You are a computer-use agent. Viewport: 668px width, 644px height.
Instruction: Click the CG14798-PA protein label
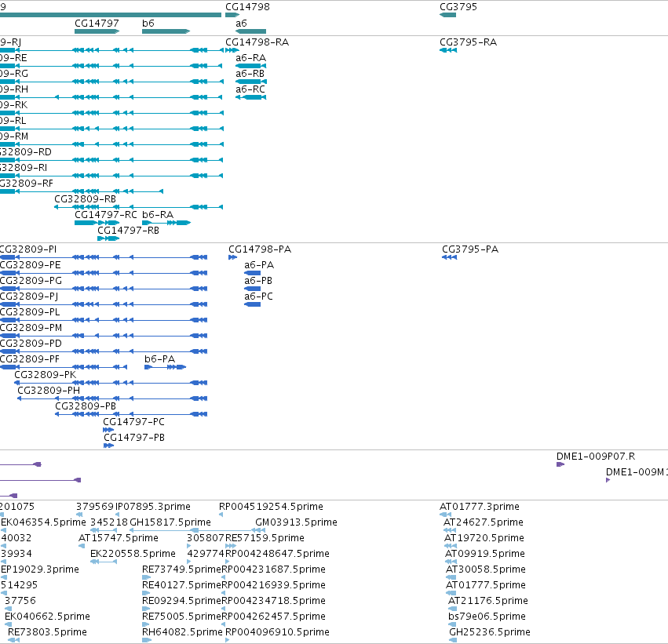point(260,249)
